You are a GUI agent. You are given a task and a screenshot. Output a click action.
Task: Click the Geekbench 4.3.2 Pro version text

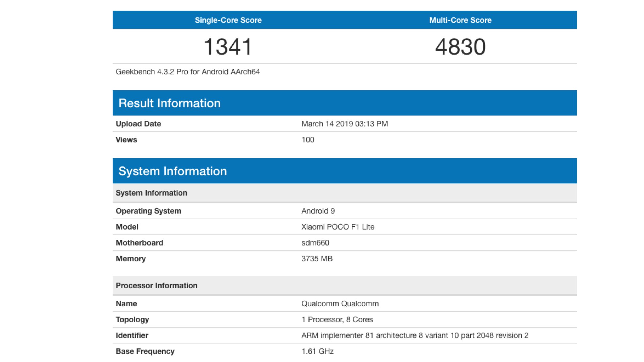point(187,72)
